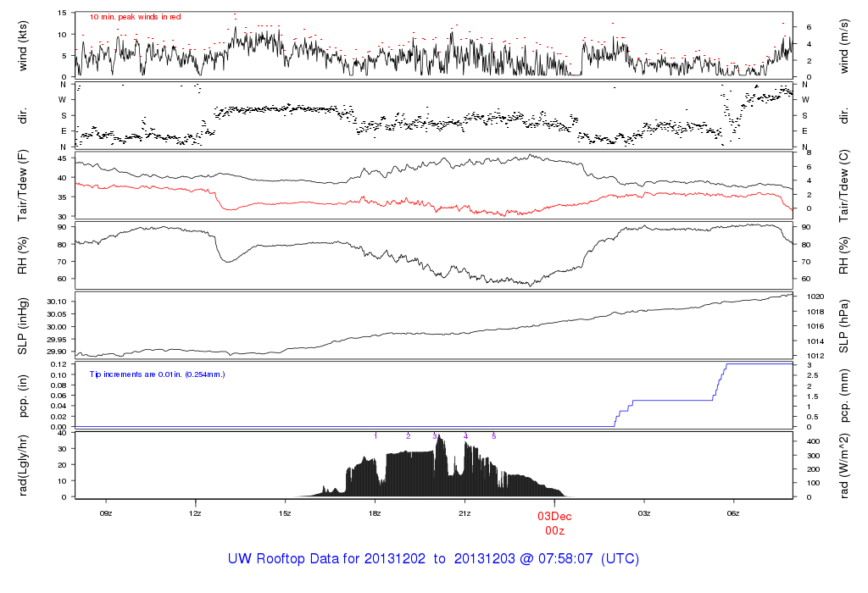Select the '29.95' SLP inHg tick value
This screenshot has width=868, height=593.
click(57, 340)
